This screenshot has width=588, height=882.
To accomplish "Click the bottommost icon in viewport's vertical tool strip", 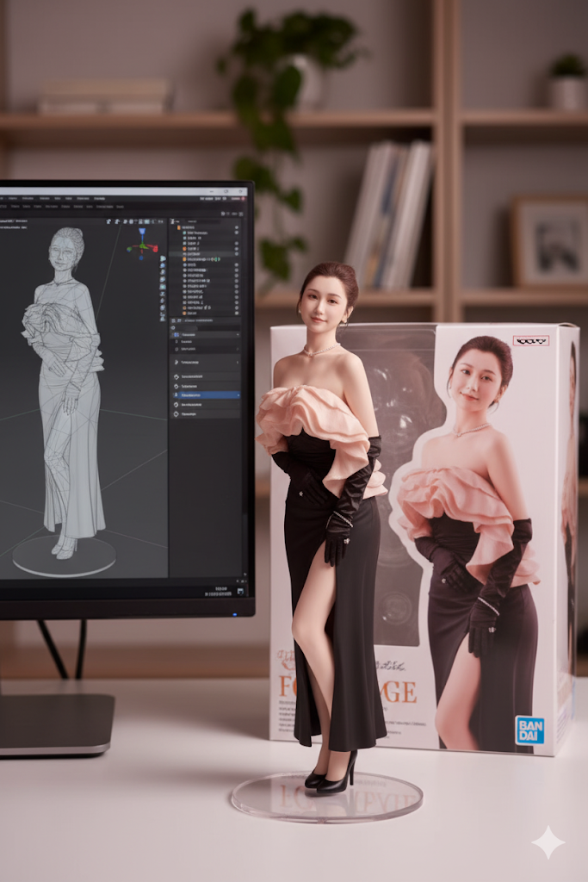I will tap(163, 319).
